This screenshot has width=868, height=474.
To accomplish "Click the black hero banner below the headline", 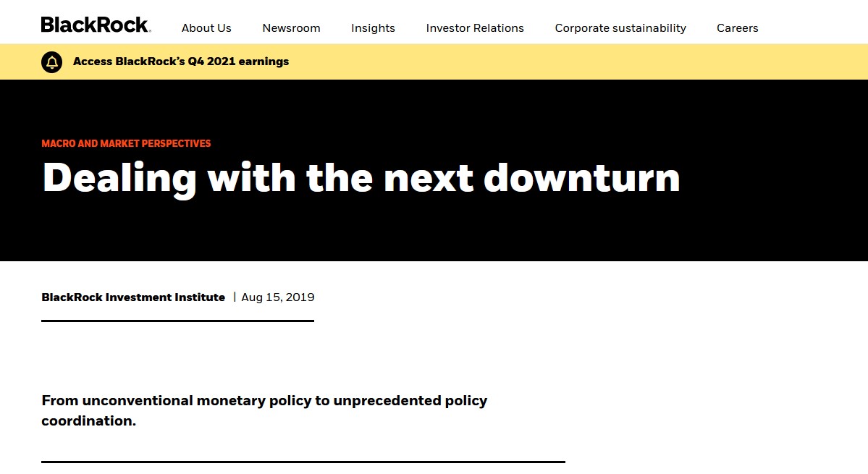I will point(434,232).
